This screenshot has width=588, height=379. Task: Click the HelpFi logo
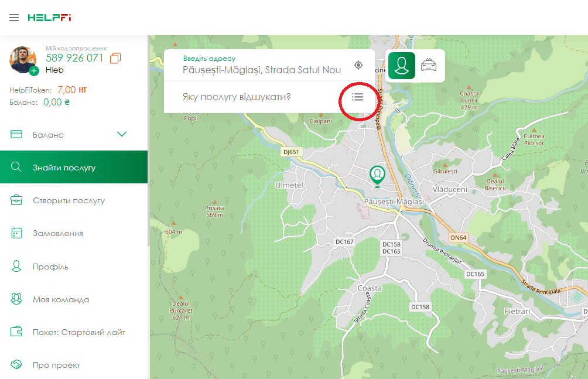pyautogui.click(x=49, y=18)
